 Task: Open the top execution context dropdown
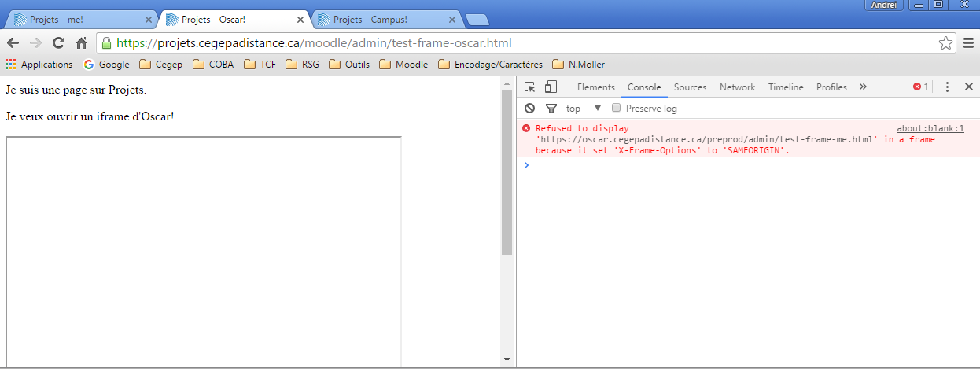pyautogui.click(x=583, y=109)
